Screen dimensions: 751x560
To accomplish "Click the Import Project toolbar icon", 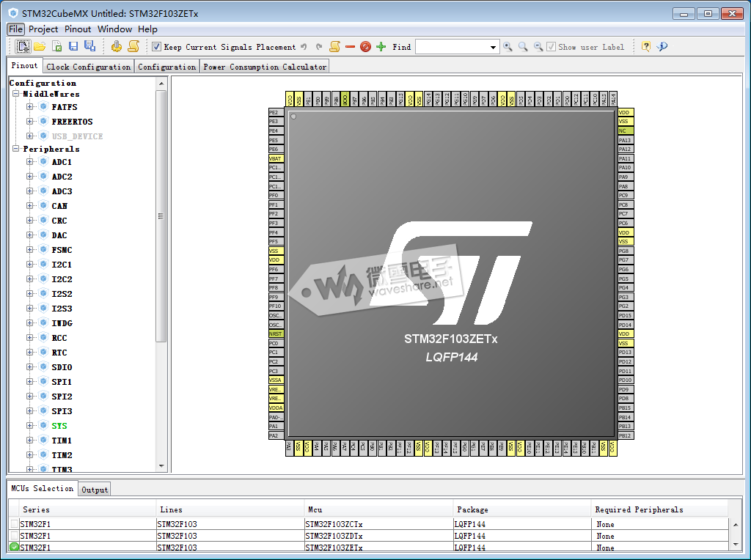I will (x=57, y=46).
